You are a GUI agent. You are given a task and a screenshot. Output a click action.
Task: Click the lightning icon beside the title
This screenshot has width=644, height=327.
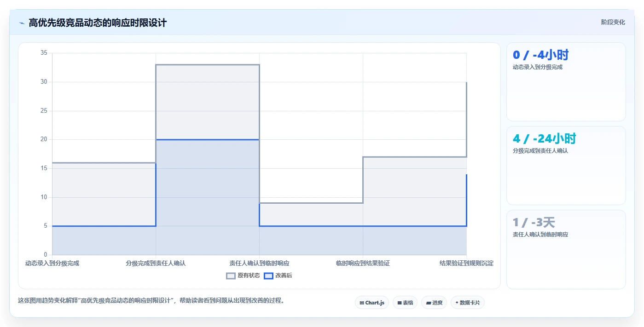point(22,23)
